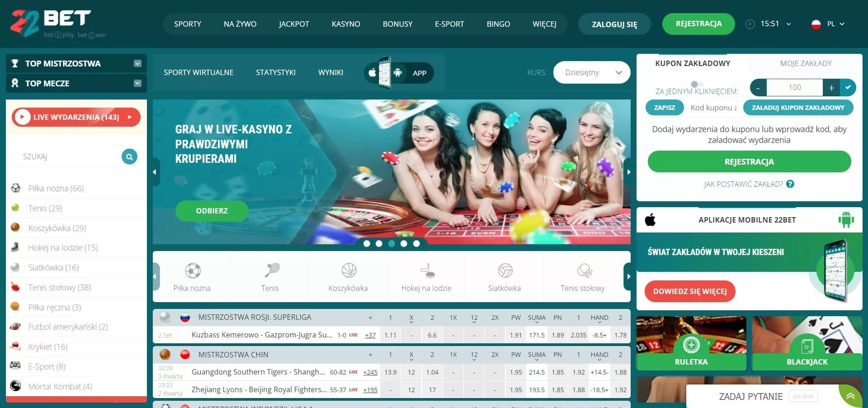Expand the Top Mistrzostwa section
The height and width of the screenshot is (408, 868).
(137, 63)
